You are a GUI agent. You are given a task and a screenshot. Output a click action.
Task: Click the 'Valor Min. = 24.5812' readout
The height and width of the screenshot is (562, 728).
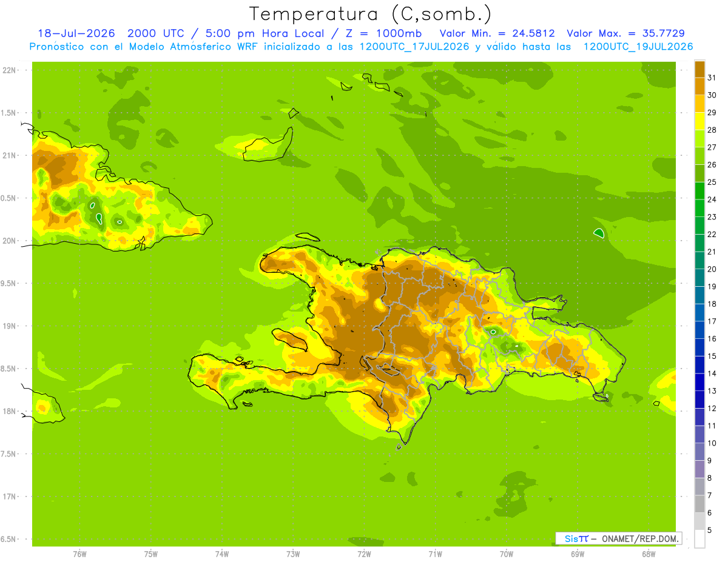[x=497, y=33]
